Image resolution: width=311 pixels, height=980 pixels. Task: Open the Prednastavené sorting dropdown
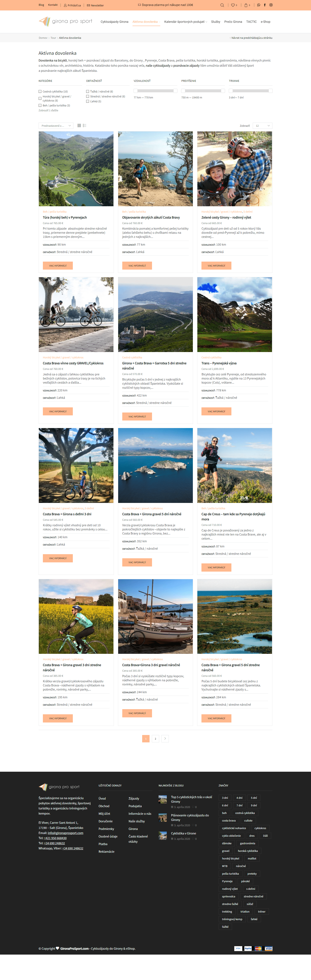(56, 125)
